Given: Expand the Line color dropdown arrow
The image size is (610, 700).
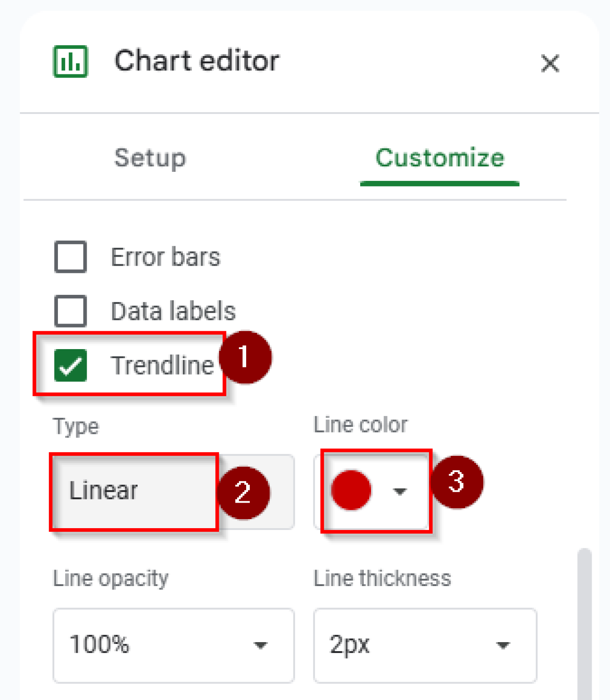Looking at the screenshot, I should 400,491.
